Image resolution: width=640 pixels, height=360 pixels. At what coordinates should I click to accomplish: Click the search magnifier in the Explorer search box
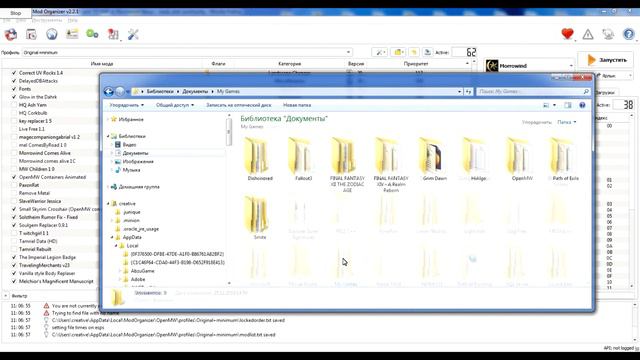pyautogui.click(x=586, y=91)
